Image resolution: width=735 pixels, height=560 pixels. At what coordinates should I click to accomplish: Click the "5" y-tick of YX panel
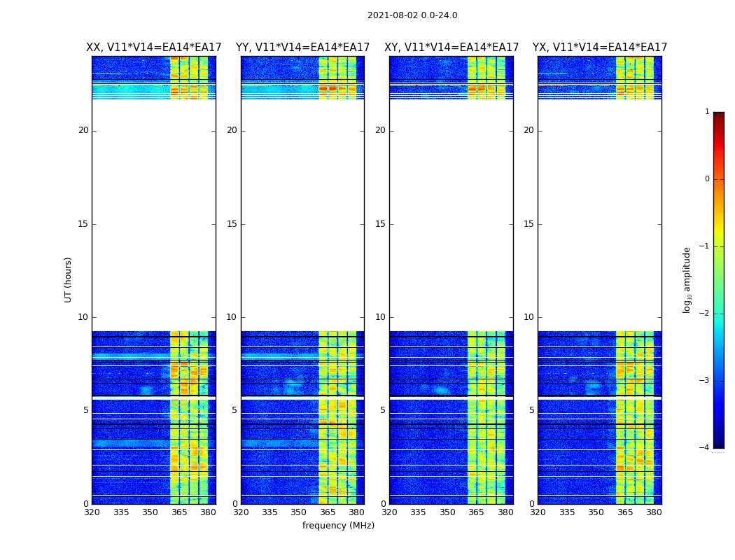tap(531, 410)
